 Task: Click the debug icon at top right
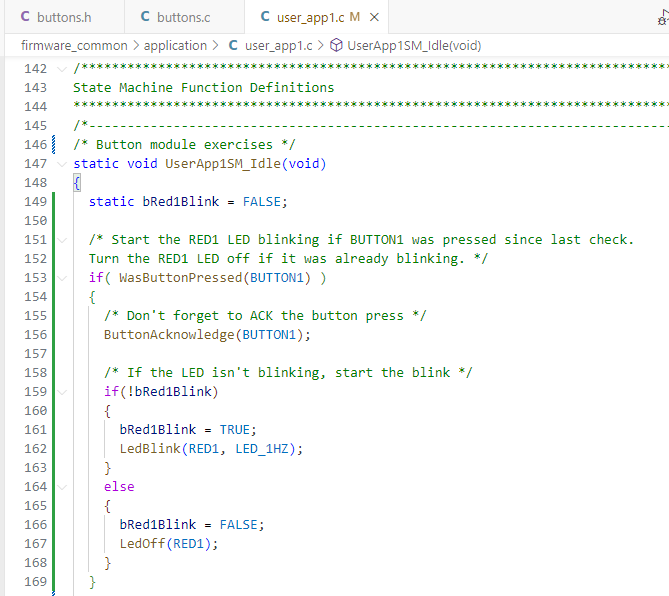[663, 18]
